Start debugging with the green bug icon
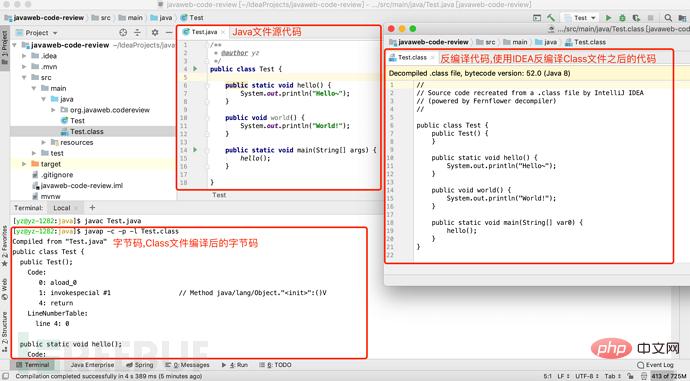 pyautogui.click(x=622, y=18)
